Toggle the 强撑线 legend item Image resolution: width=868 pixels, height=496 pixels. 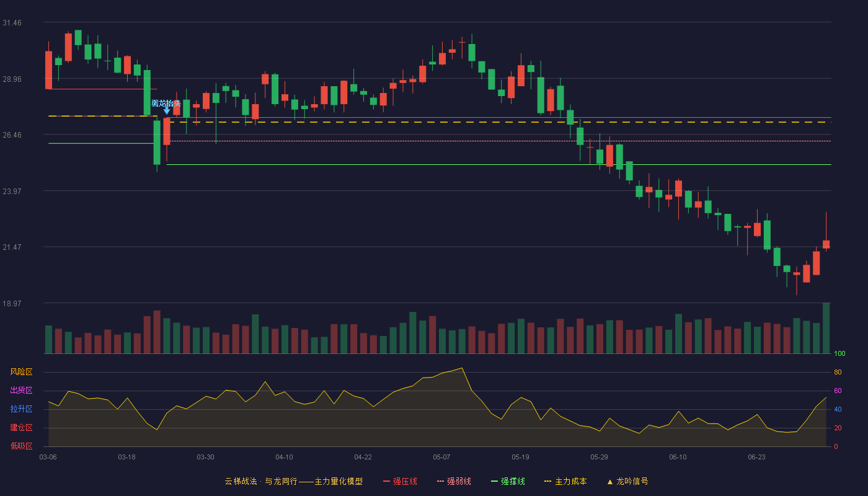[508, 481]
